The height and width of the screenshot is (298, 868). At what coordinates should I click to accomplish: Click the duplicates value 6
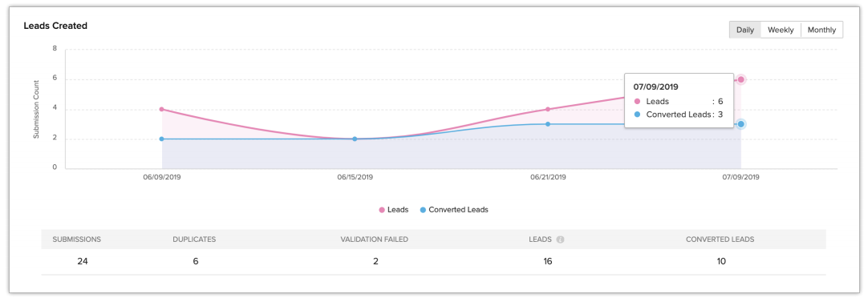[196, 261]
